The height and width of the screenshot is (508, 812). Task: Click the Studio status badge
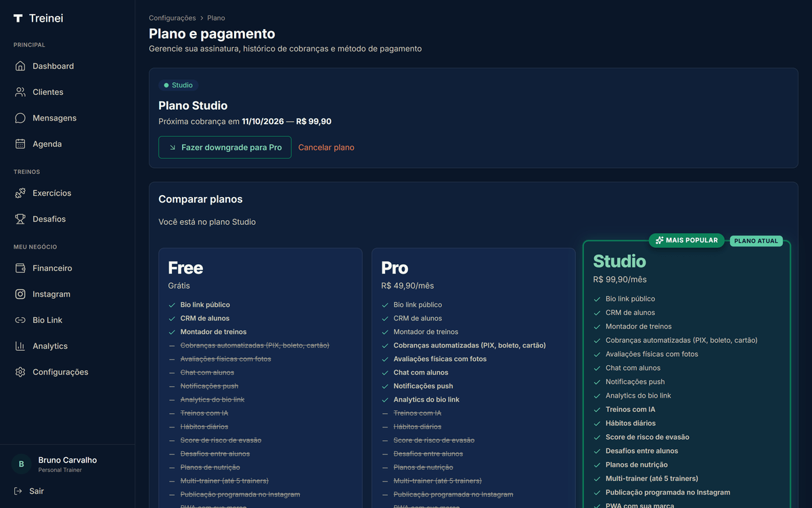(178, 85)
